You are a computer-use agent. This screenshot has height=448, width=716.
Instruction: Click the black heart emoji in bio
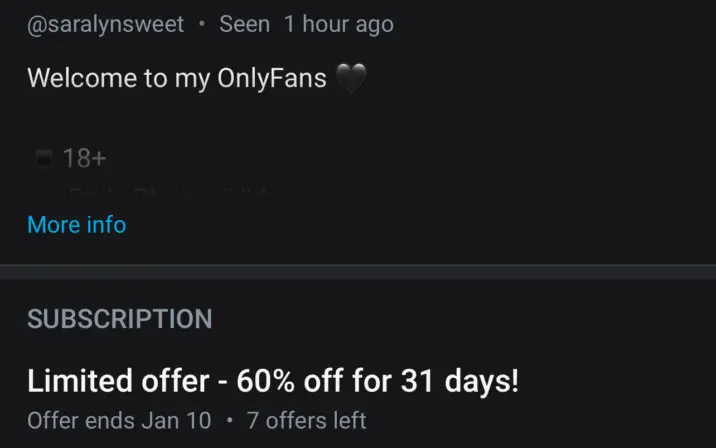click(353, 78)
